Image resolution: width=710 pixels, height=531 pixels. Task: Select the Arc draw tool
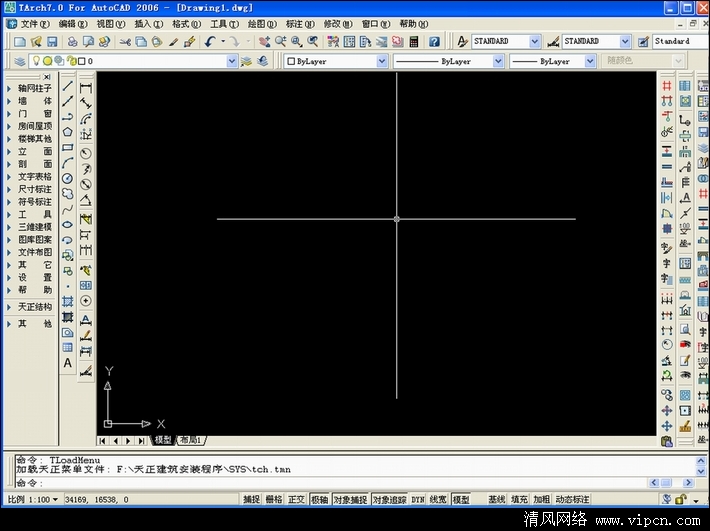[67, 163]
